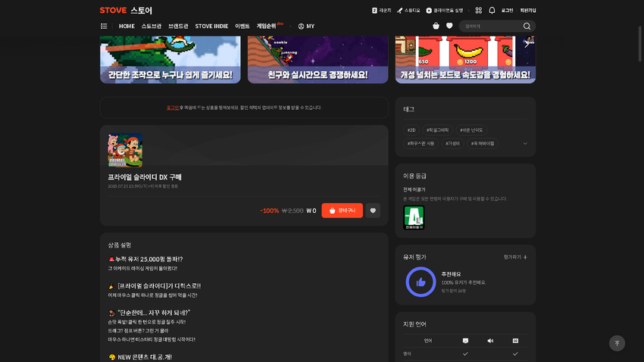
Task: Open the wishlist heart icon in navbar
Action: click(449, 26)
